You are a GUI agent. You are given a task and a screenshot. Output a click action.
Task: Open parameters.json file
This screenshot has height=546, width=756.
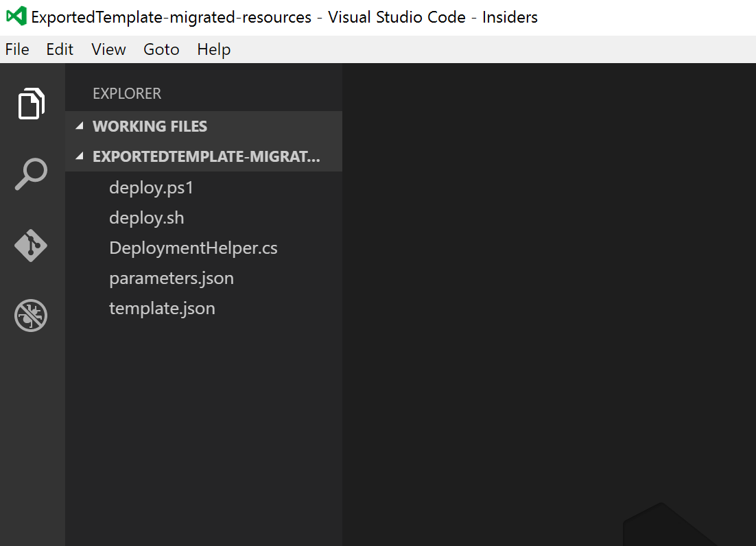[204, 278]
